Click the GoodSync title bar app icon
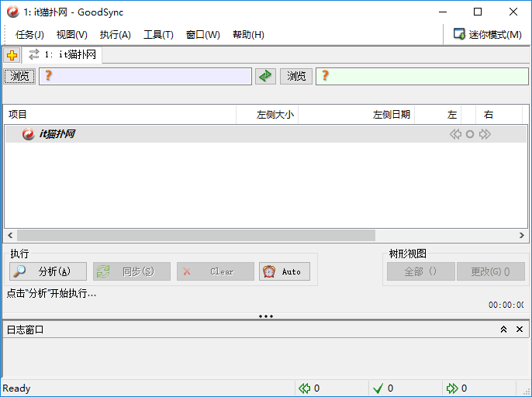The image size is (532, 397). 13,12
